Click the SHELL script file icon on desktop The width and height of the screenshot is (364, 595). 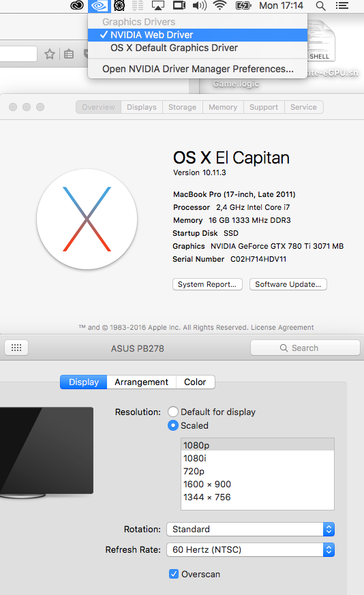coord(321,41)
